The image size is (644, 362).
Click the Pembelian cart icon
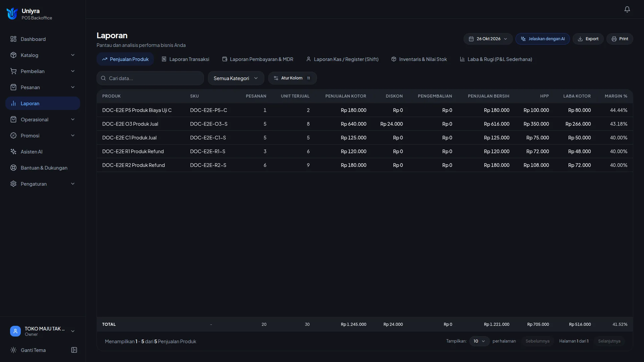[x=13, y=71]
